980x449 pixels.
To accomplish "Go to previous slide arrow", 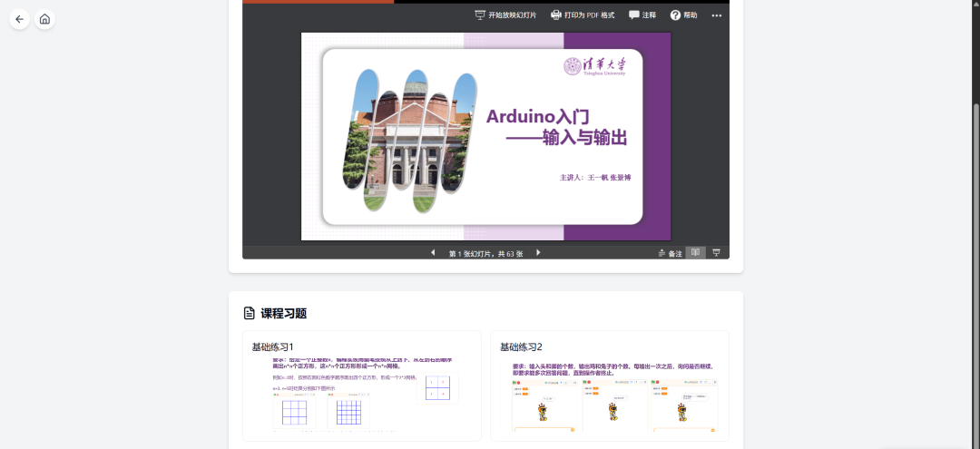I will pos(433,253).
